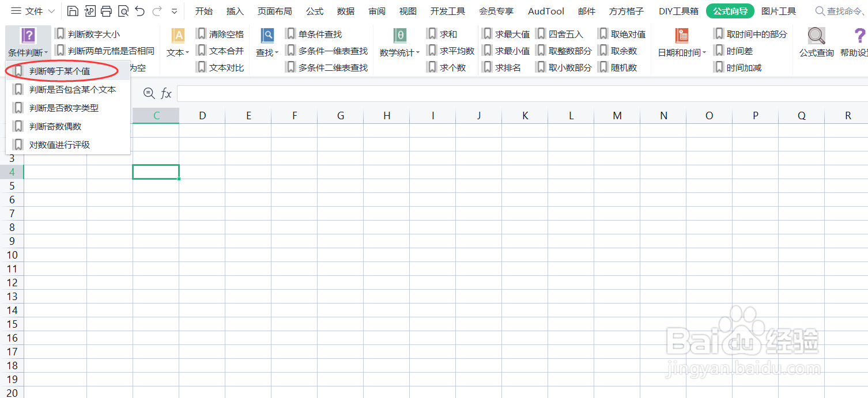This screenshot has height=398, width=868.
Task: Switch to the 公式 tab
Action: tap(315, 11)
